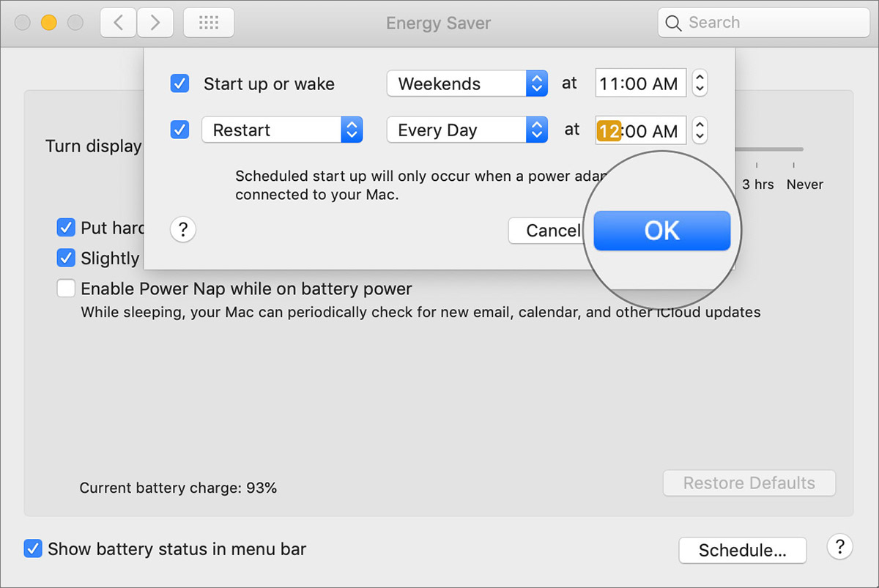Toggle Show battery status in menu bar

click(33, 548)
